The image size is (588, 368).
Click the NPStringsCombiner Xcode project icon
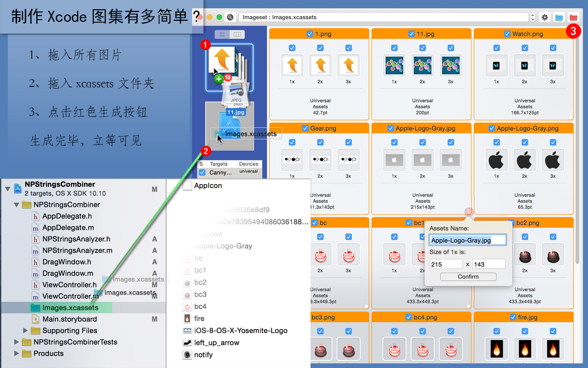click(18, 188)
